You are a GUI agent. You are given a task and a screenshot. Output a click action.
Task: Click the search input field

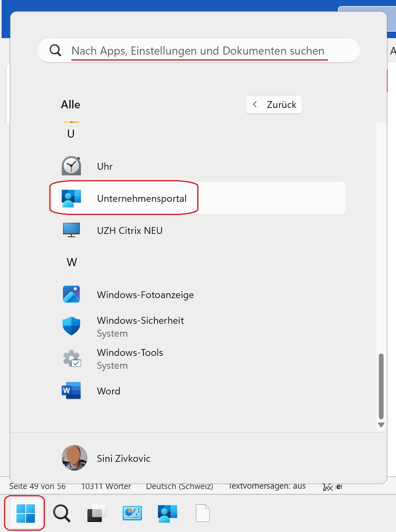pyautogui.click(x=198, y=50)
